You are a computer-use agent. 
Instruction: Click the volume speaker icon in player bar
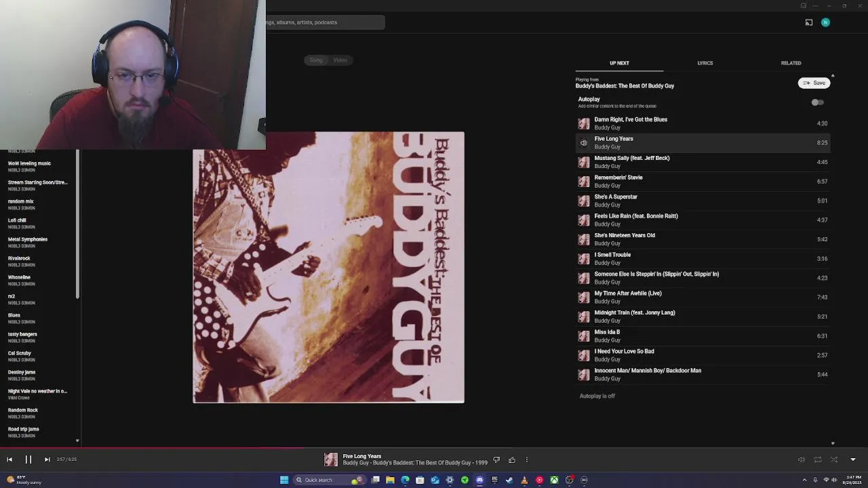[x=802, y=460]
